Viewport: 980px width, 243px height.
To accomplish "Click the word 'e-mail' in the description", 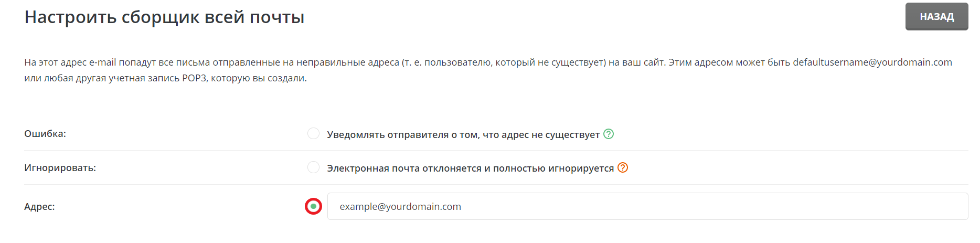I will (x=102, y=62).
